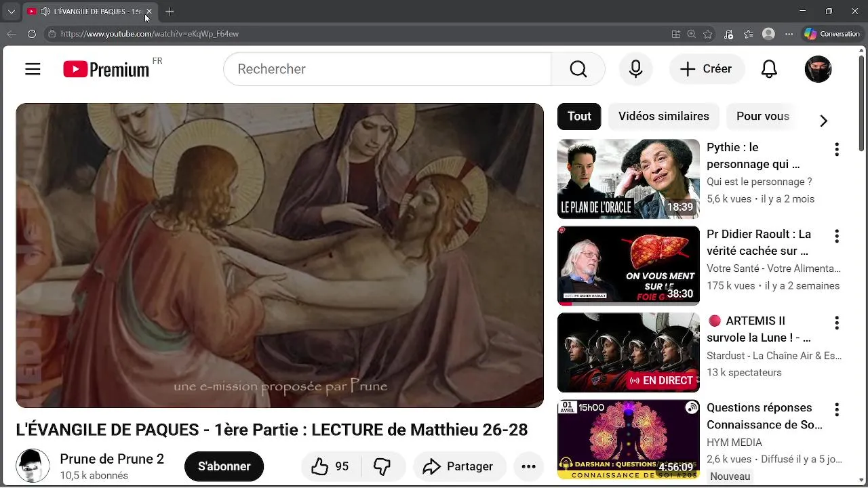
Task: Dislike the video with thumbs down
Action: point(382,466)
